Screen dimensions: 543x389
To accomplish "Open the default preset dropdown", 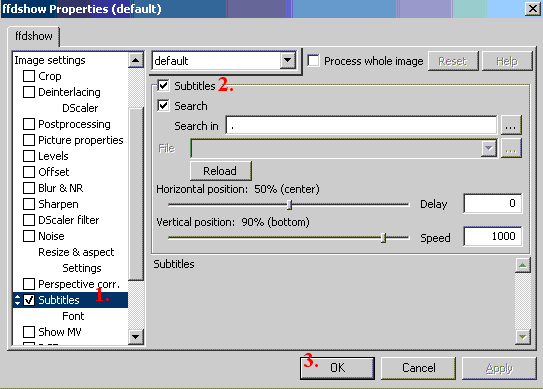I will [x=287, y=61].
